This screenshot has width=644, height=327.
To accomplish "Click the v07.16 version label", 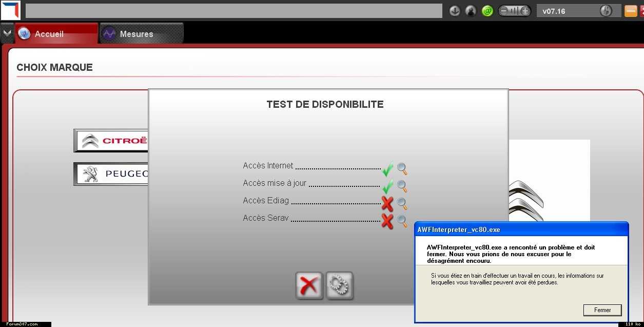I will coord(554,11).
